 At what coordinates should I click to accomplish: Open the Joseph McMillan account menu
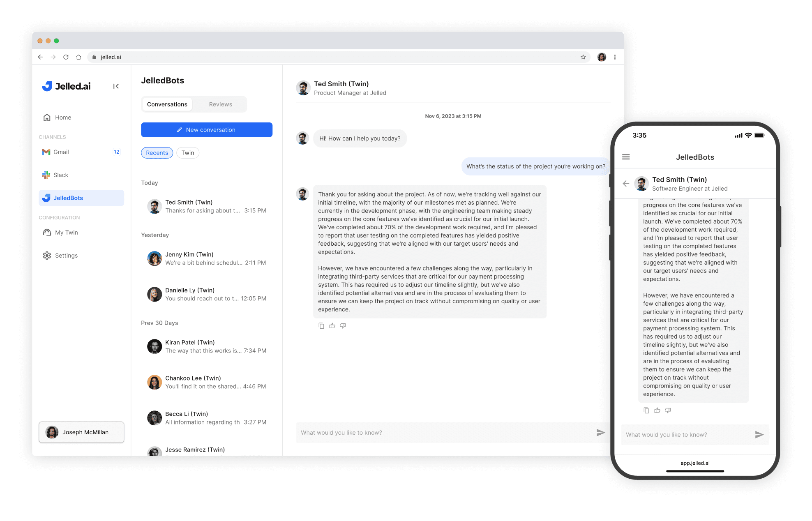click(81, 432)
